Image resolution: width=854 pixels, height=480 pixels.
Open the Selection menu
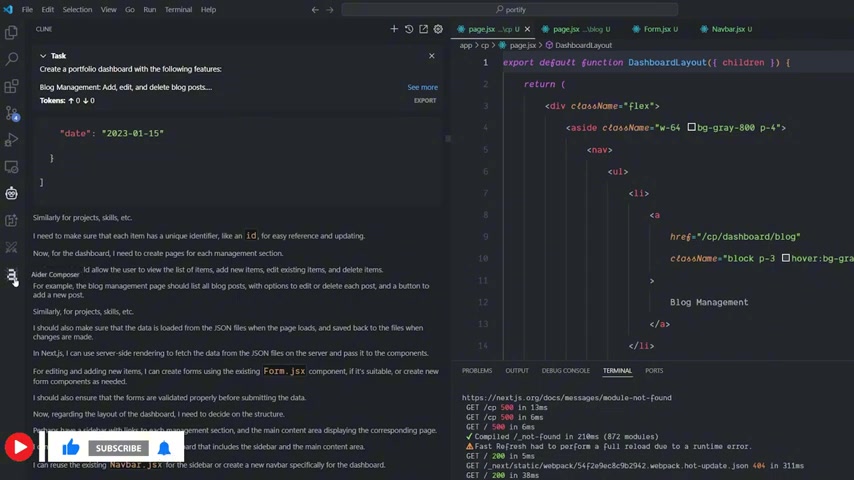point(77,9)
